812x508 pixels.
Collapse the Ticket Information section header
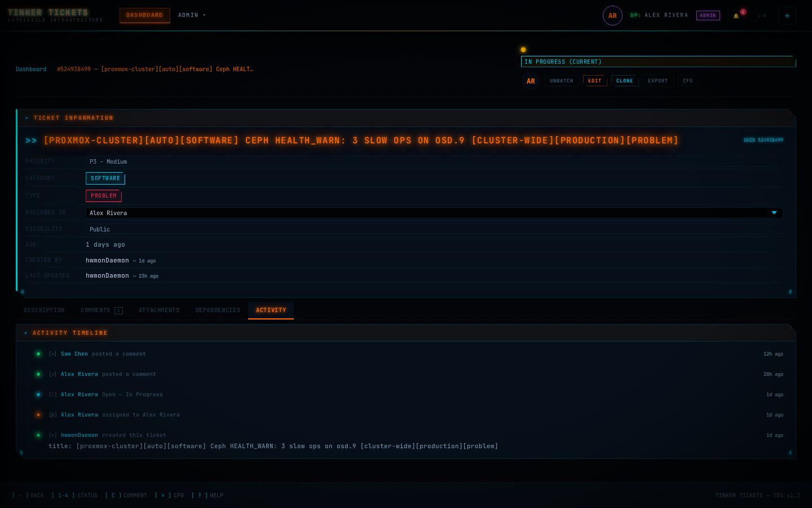pos(406,118)
